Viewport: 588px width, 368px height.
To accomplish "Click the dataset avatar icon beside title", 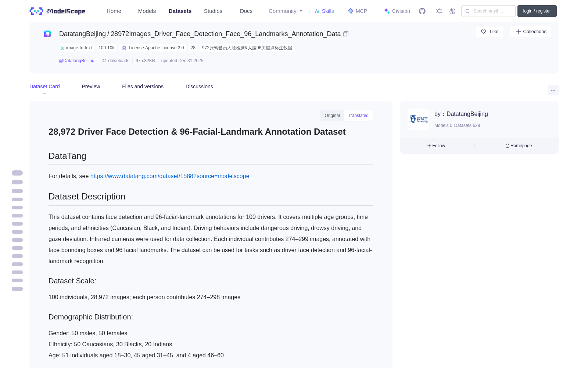I will [47, 34].
